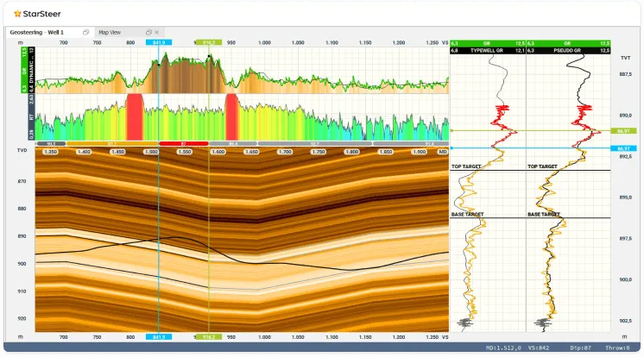Click the 1.500 MD depth label

(x=151, y=152)
